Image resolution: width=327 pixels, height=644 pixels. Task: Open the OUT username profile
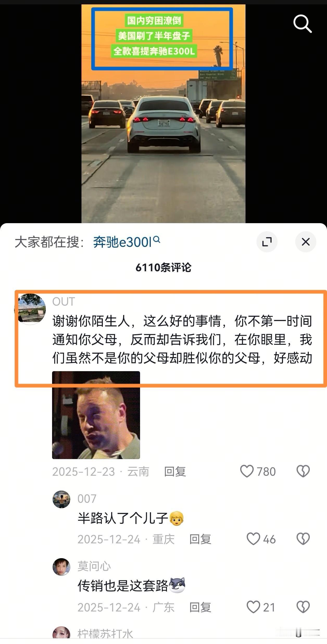[x=64, y=302]
